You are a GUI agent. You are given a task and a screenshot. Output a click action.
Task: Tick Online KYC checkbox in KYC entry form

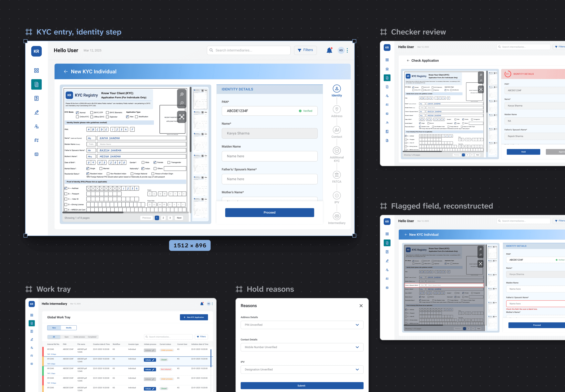pos(77,117)
